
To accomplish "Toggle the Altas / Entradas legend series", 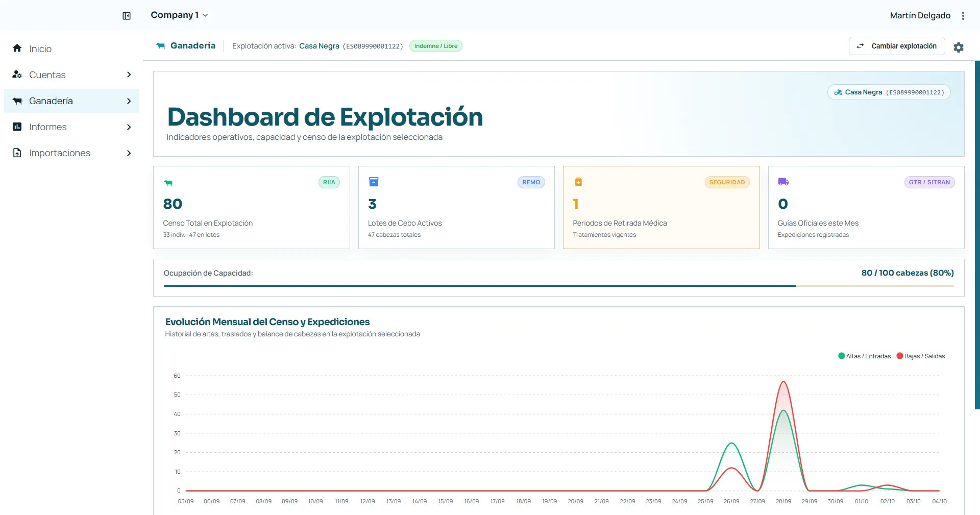I will coord(864,356).
